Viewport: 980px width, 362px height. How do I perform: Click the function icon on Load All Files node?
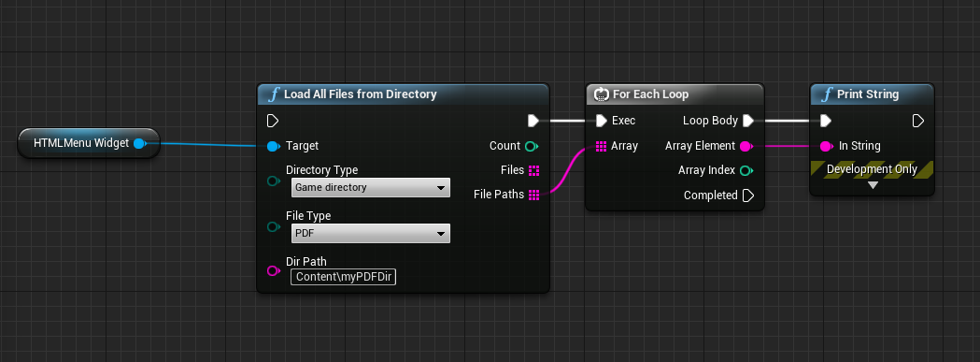(273, 94)
